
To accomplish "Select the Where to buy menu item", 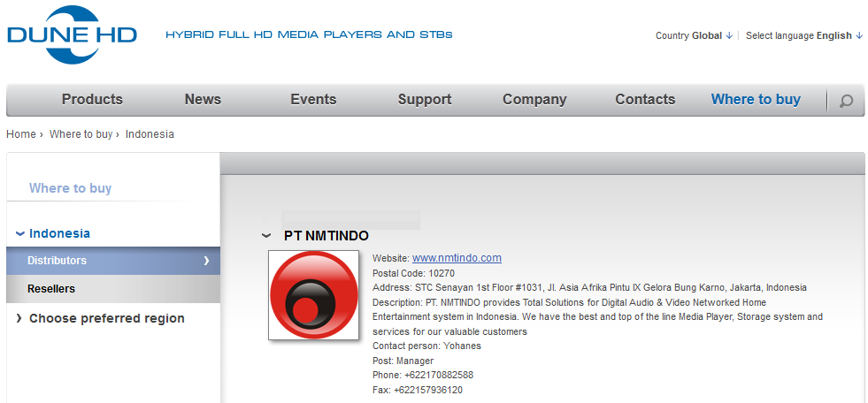I will pyautogui.click(x=756, y=100).
